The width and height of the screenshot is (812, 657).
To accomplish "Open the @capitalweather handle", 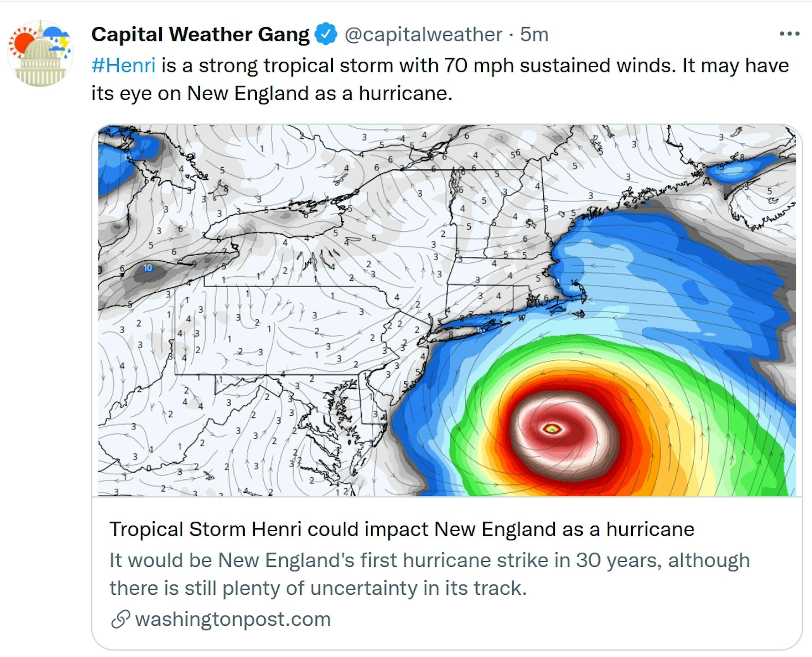I will click(x=423, y=35).
